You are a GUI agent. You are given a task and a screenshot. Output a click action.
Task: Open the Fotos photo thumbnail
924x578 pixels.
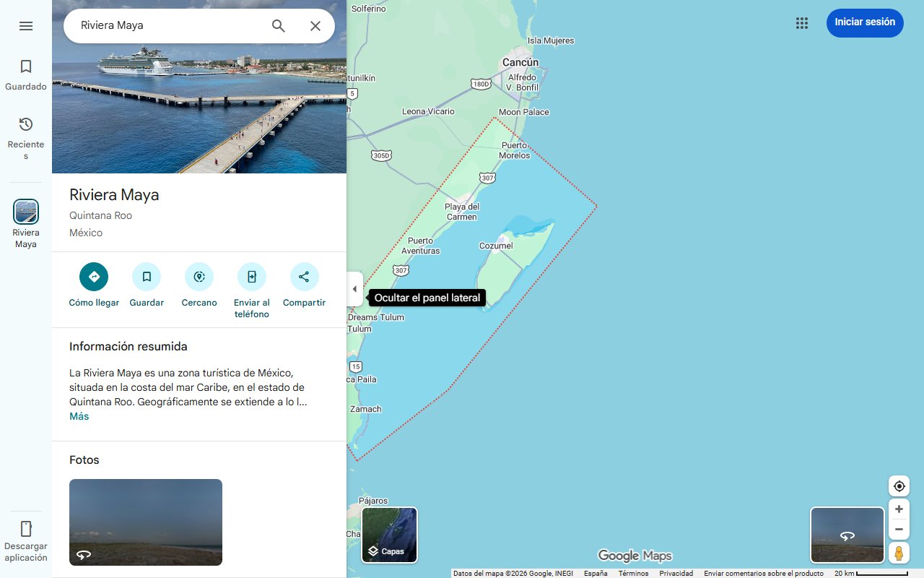[x=145, y=522]
